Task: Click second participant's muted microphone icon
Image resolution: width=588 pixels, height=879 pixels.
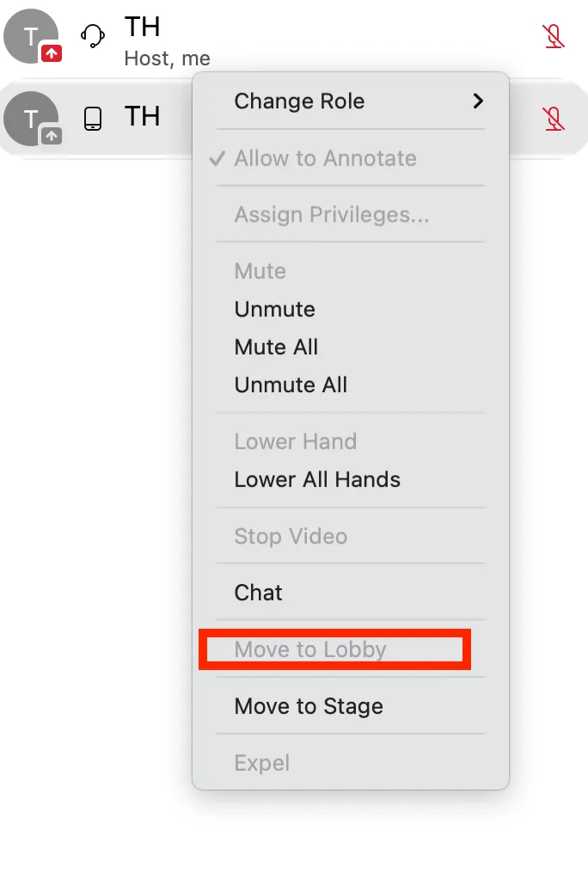Action: click(x=554, y=119)
